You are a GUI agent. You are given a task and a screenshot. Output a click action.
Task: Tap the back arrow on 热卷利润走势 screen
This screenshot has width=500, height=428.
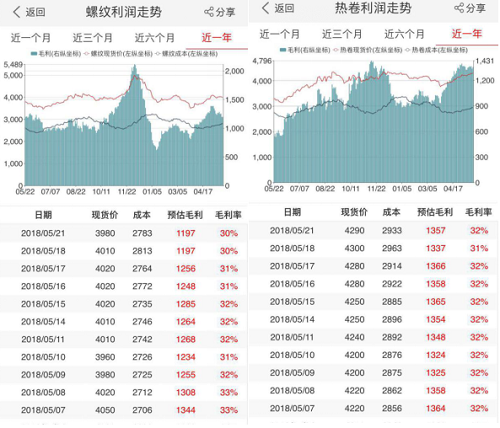pyautogui.click(x=265, y=8)
